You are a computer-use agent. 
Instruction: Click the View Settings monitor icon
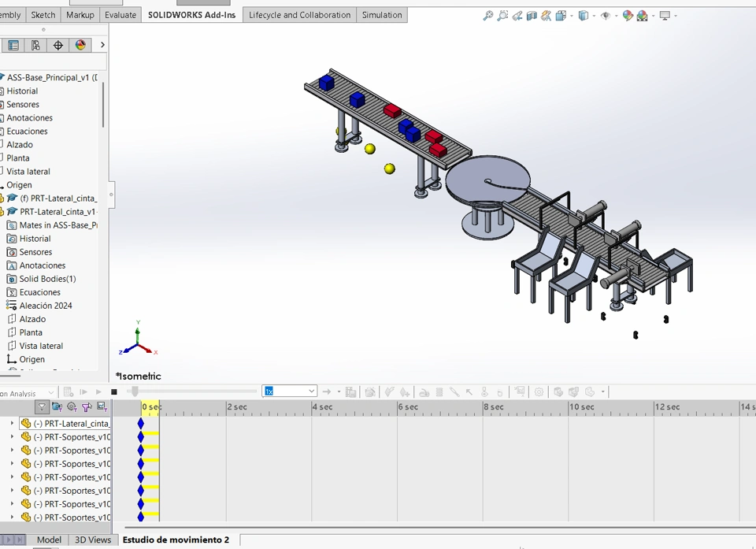coord(665,16)
